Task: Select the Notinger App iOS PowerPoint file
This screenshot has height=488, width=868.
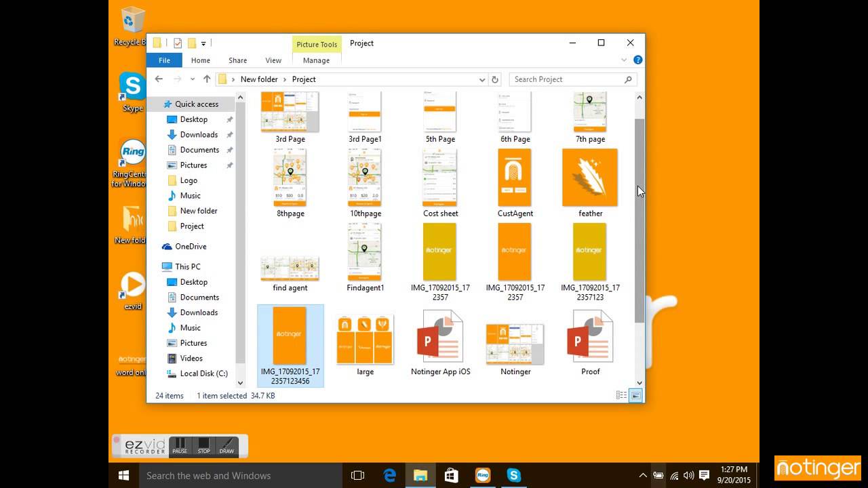Action: (x=440, y=343)
